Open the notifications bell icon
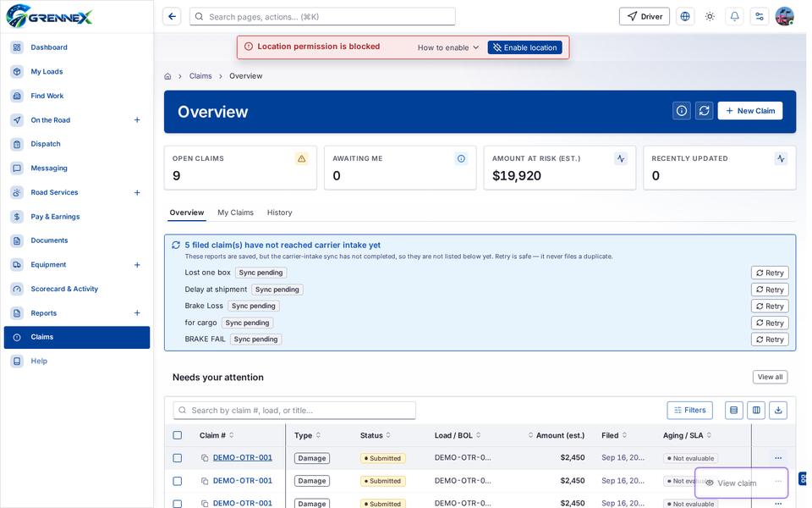Screen dimensions: 812x508 coord(734,17)
